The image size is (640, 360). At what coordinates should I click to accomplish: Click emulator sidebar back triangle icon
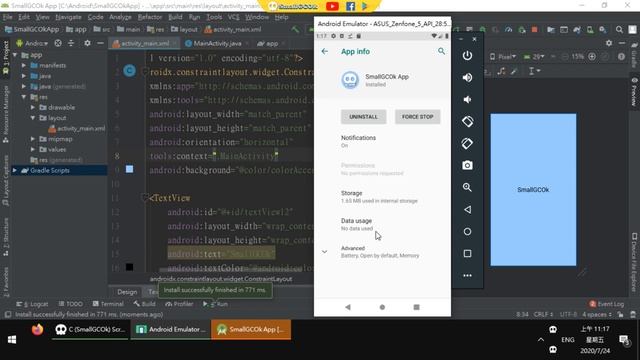point(467,209)
